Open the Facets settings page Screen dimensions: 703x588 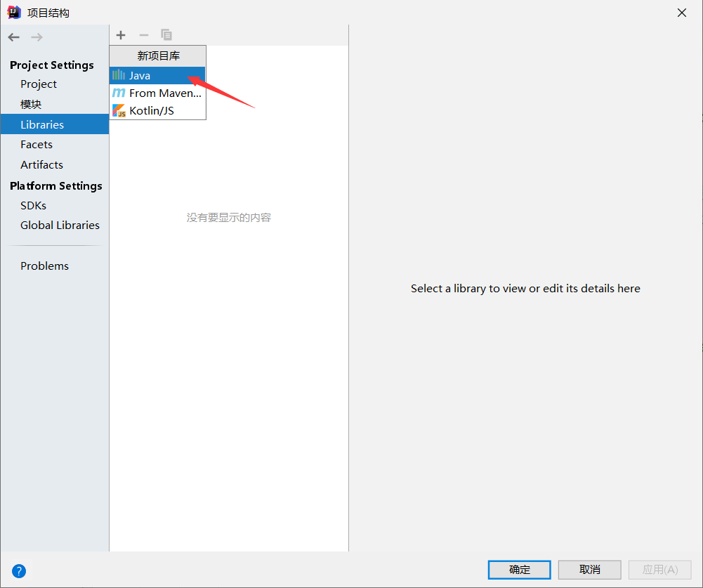click(x=37, y=145)
